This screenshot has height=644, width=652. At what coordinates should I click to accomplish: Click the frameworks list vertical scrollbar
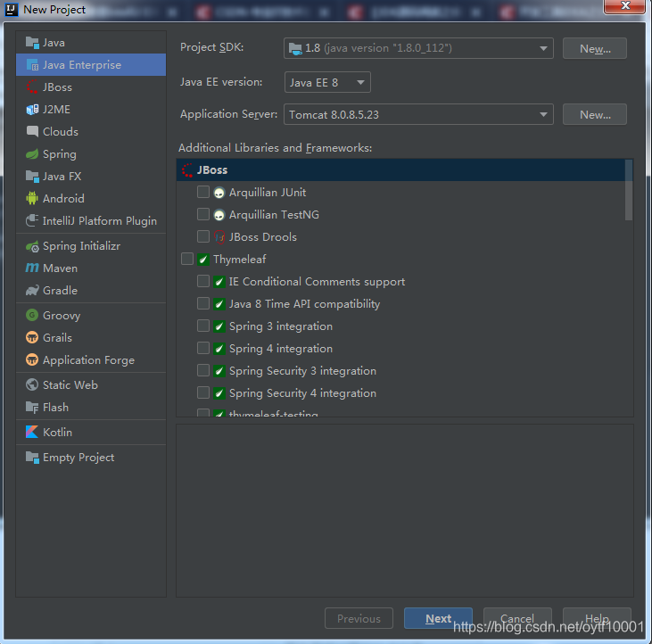[x=629, y=190]
